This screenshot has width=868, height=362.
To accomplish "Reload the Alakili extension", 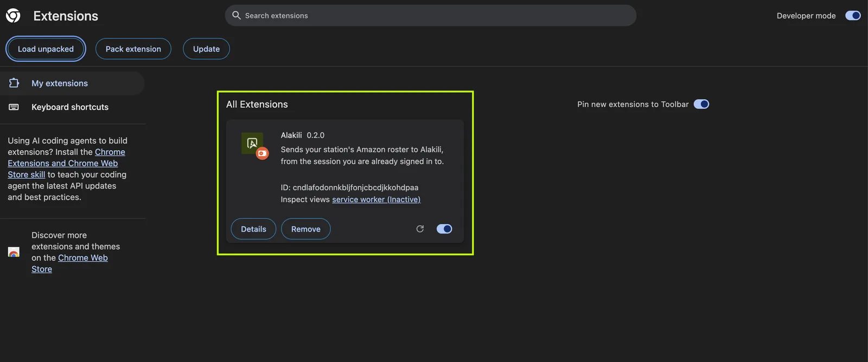I will (x=420, y=229).
